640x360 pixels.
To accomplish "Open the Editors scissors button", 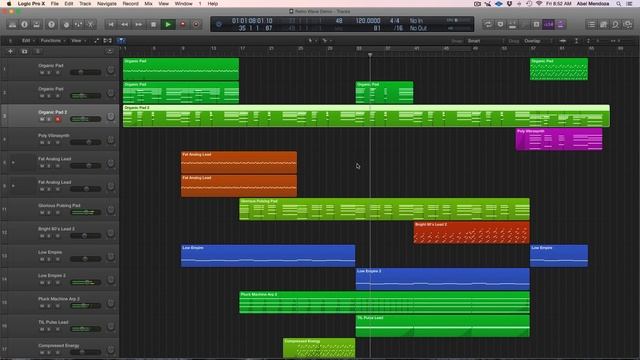I will tap(90, 24).
